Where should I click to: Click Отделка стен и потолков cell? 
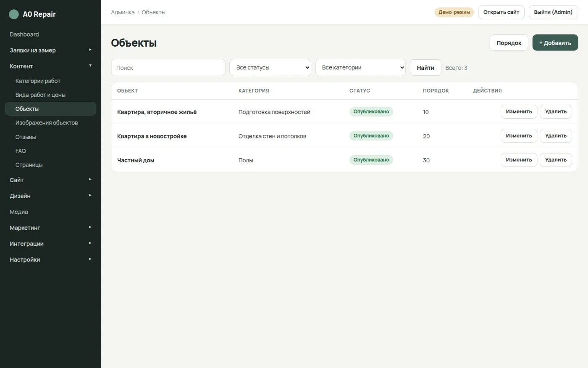point(272,136)
